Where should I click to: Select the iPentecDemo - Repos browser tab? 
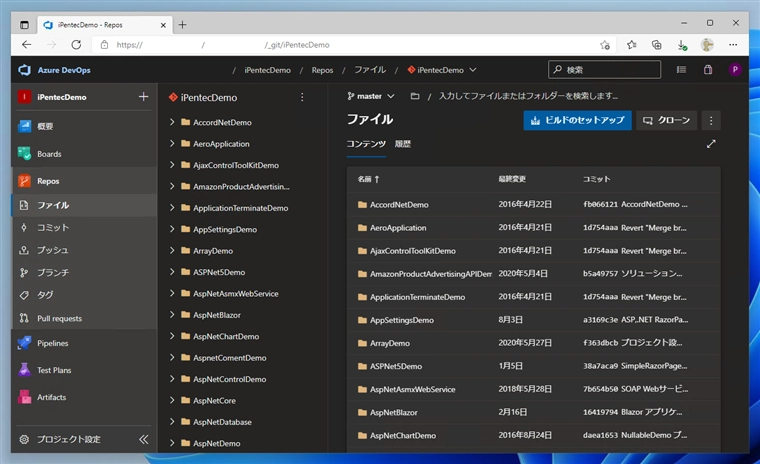(104, 25)
